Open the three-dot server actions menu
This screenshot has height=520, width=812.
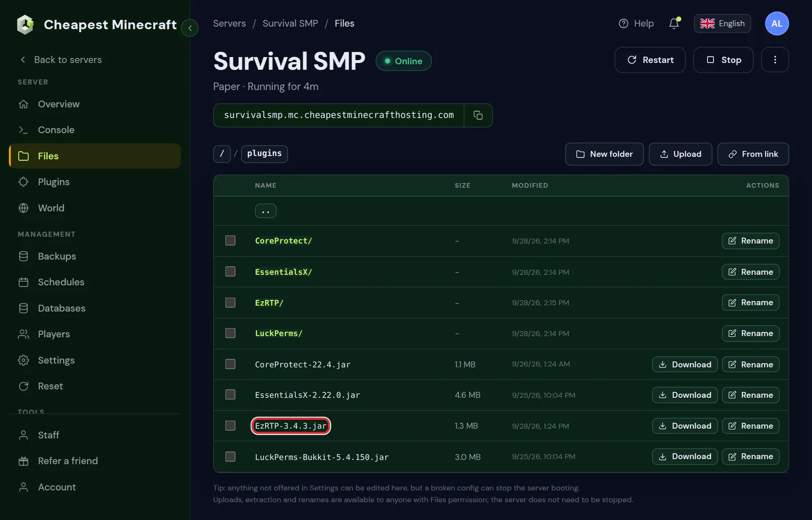pos(775,60)
